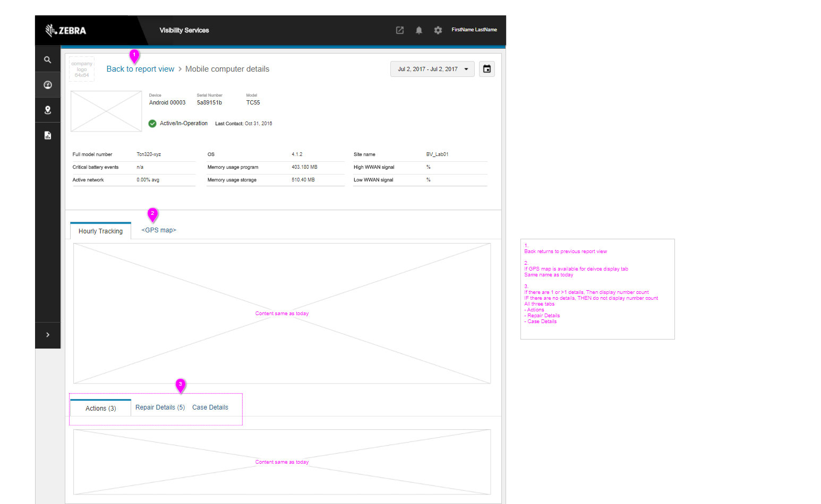Click Back to report view link
This screenshot has width=821, height=504.
pyautogui.click(x=140, y=69)
